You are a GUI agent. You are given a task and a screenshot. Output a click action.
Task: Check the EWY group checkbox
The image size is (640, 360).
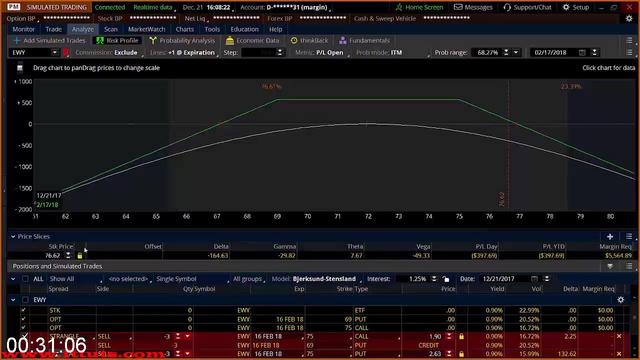pyautogui.click(x=25, y=300)
